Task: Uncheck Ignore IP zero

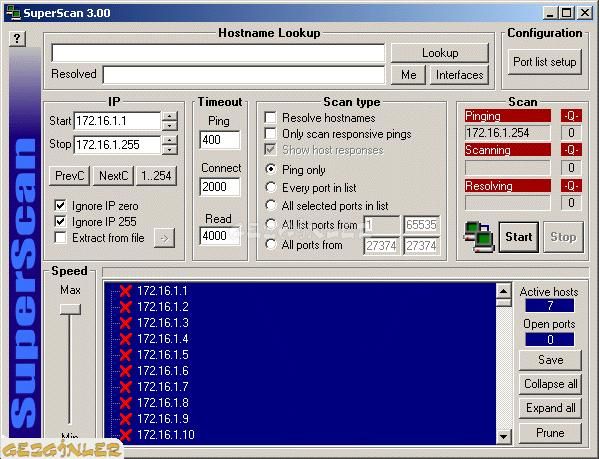Action: 60,205
